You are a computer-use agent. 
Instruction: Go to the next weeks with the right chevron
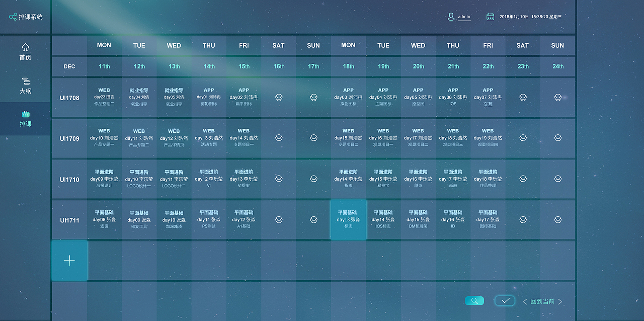[x=560, y=302]
